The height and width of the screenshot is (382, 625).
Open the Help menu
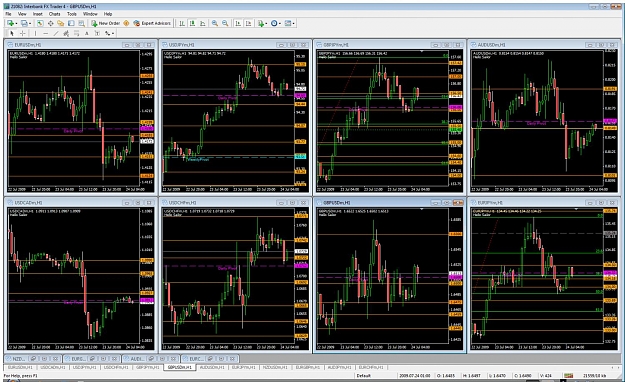click(x=108, y=14)
